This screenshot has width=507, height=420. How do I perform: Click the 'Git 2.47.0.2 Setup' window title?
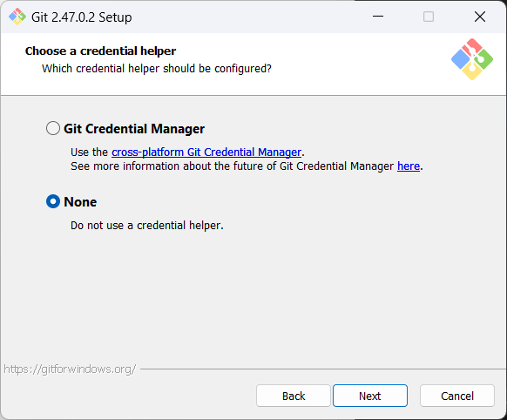(x=82, y=17)
